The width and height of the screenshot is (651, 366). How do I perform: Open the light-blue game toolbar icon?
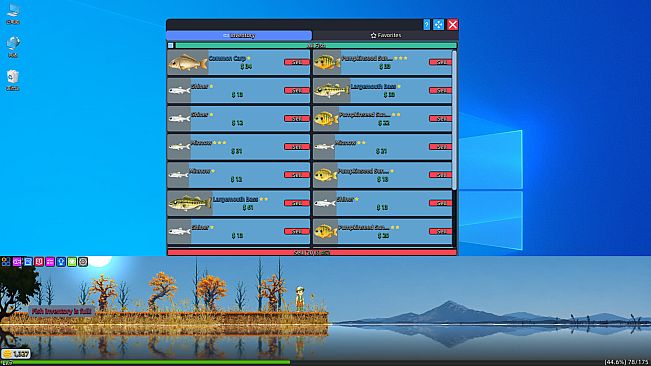tap(28, 261)
